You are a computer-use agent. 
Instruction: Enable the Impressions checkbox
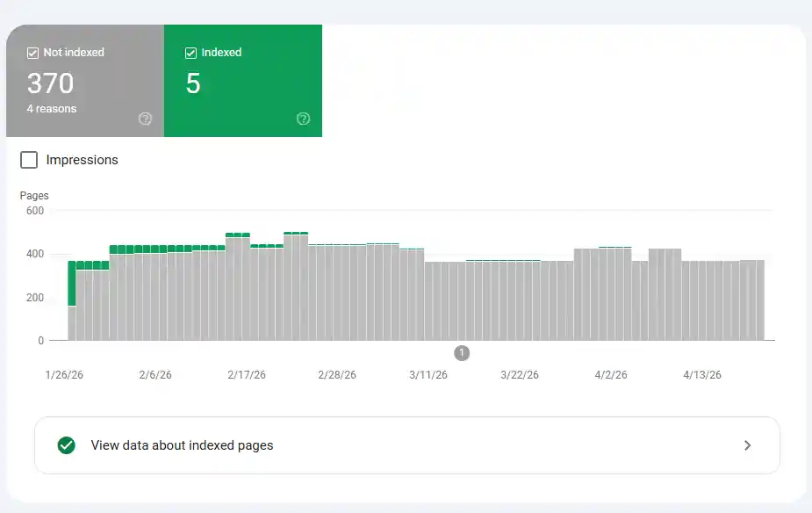29,160
